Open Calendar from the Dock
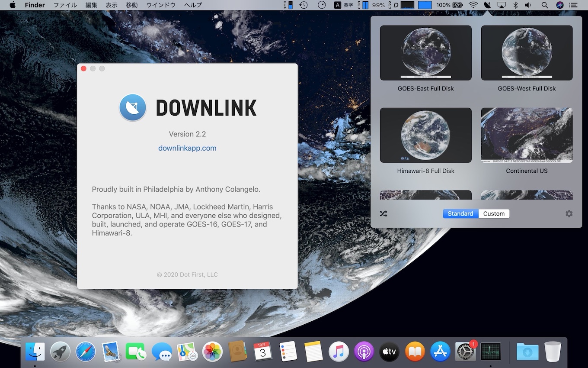 [263, 352]
